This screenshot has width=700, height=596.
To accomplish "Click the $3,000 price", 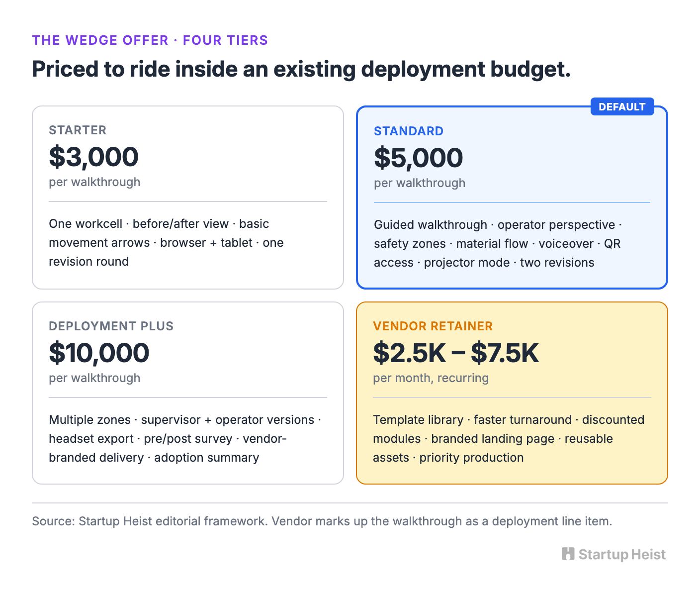I will pyautogui.click(x=93, y=157).
